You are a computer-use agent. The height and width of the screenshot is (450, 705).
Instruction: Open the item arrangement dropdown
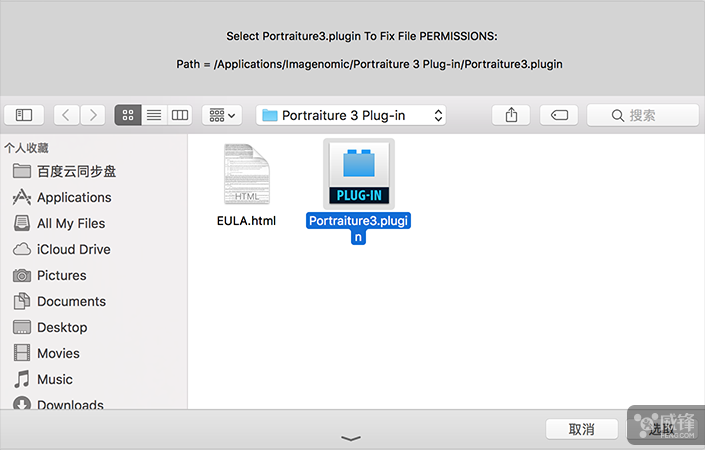(x=222, y=115)
